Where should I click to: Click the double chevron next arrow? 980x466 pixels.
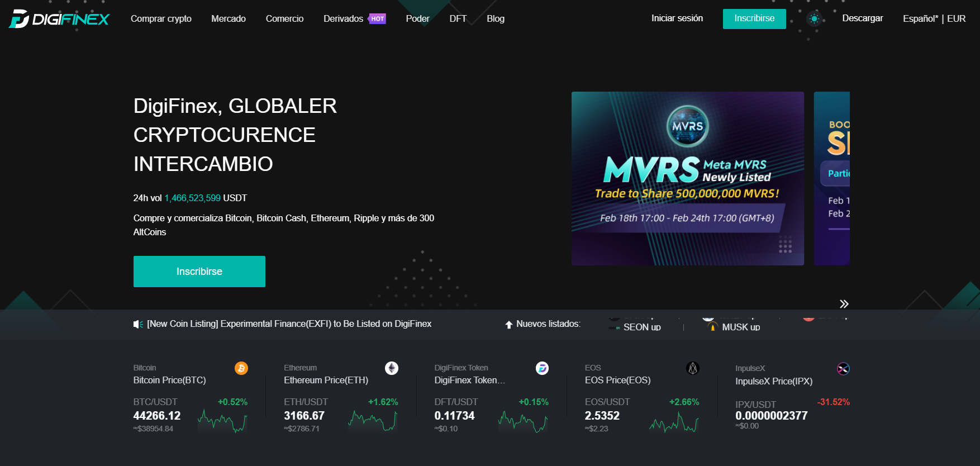[844, 304]
